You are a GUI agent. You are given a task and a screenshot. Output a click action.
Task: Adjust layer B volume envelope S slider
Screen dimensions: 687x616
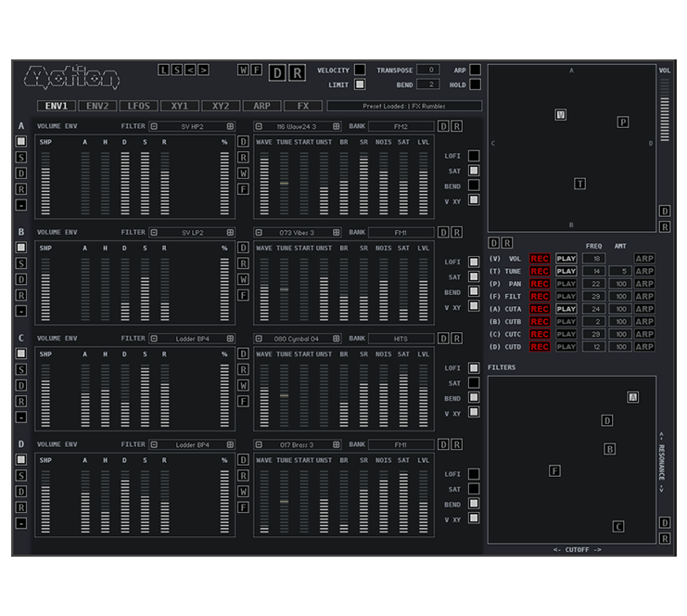[x=145, y=289]
